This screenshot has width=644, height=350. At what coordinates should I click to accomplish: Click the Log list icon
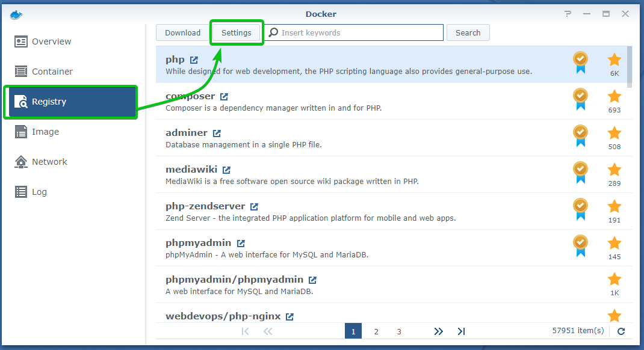(x=21, y=192)
